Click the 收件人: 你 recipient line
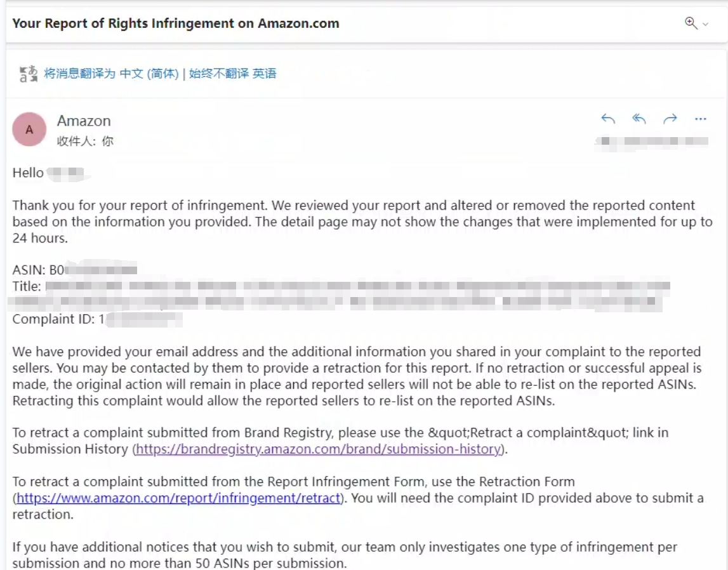728x570 pixels. coord(85,141)
